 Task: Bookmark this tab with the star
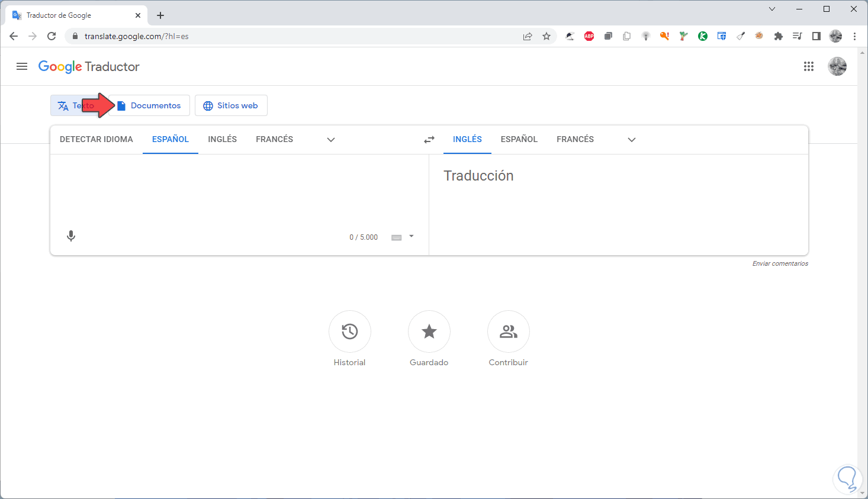tap(546, 36)
